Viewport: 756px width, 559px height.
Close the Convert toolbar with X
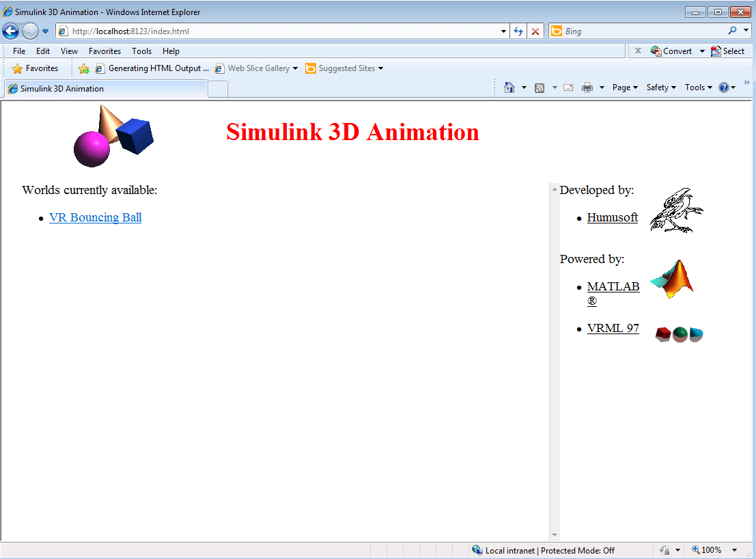pyautogui.click(x=638, y=51)
